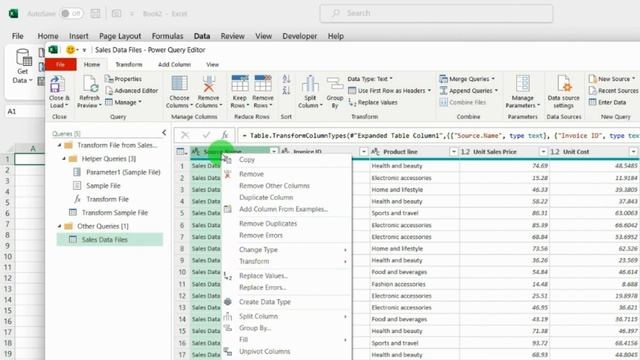The width and height of the screenshot is (640, 360).
Task: Open Excel Formulas tab
Action: pos(167,36)
